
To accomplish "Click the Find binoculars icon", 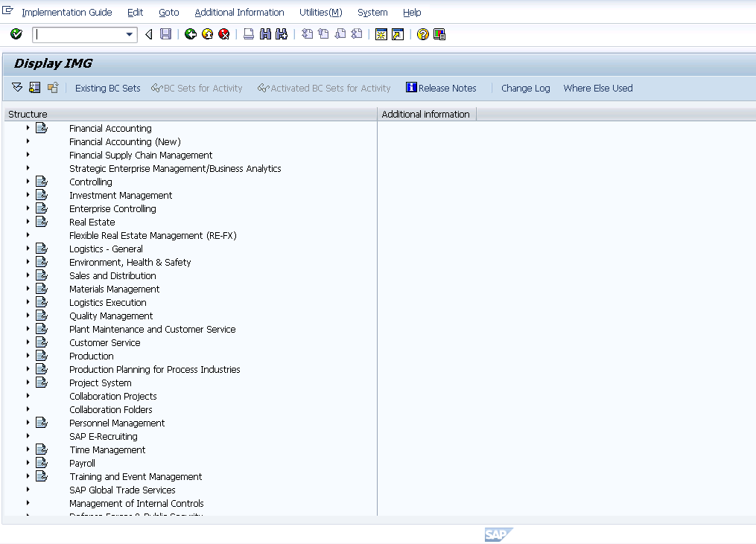I will tap(265, 34).
